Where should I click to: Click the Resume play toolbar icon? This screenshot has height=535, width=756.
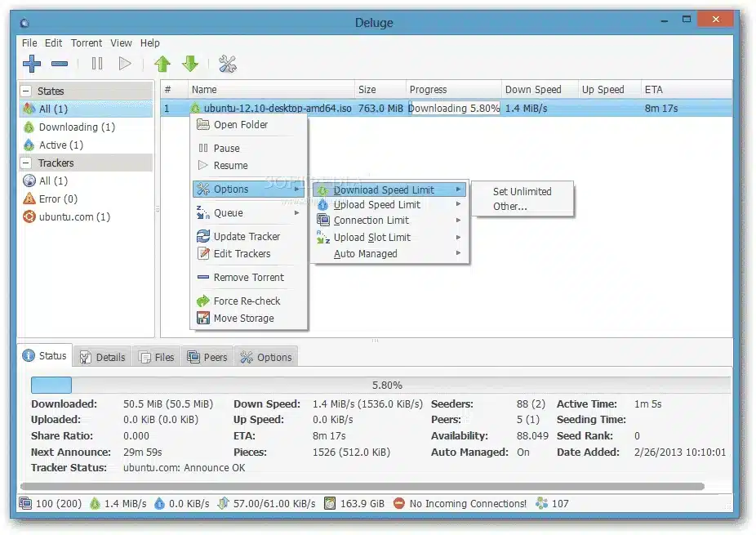125,63
